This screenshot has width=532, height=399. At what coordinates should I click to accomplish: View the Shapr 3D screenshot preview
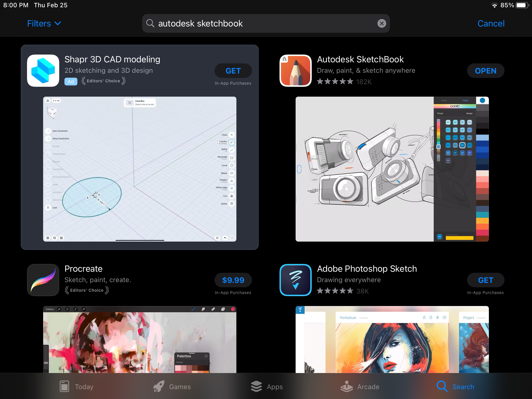[140, 169]
